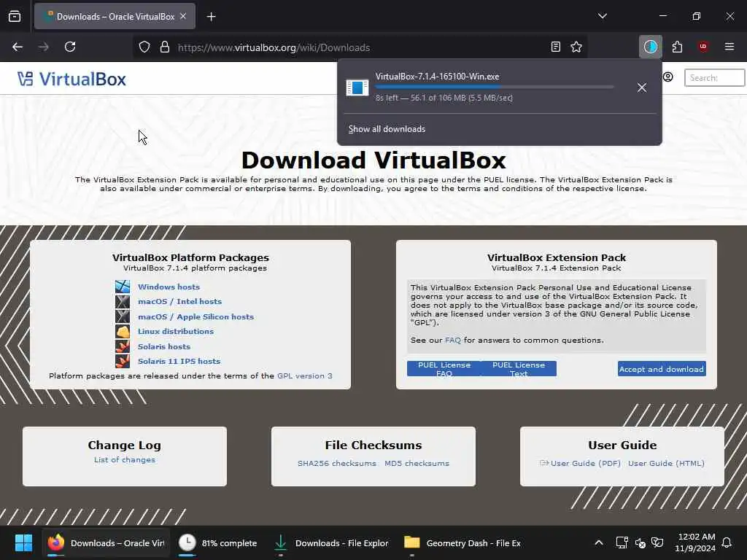Click the VirtualBox exe file icon
Screen dimensions: 747x560
pos(357,87)
